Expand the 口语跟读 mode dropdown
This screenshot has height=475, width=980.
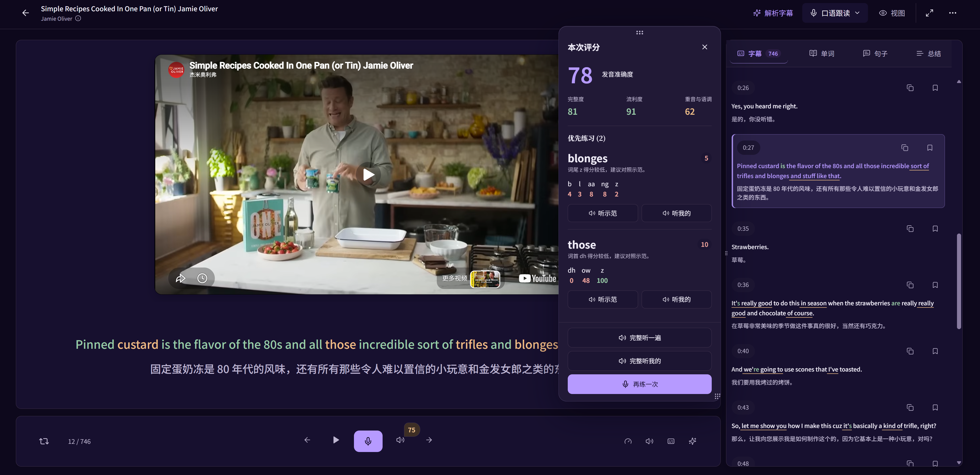[836, 13]
